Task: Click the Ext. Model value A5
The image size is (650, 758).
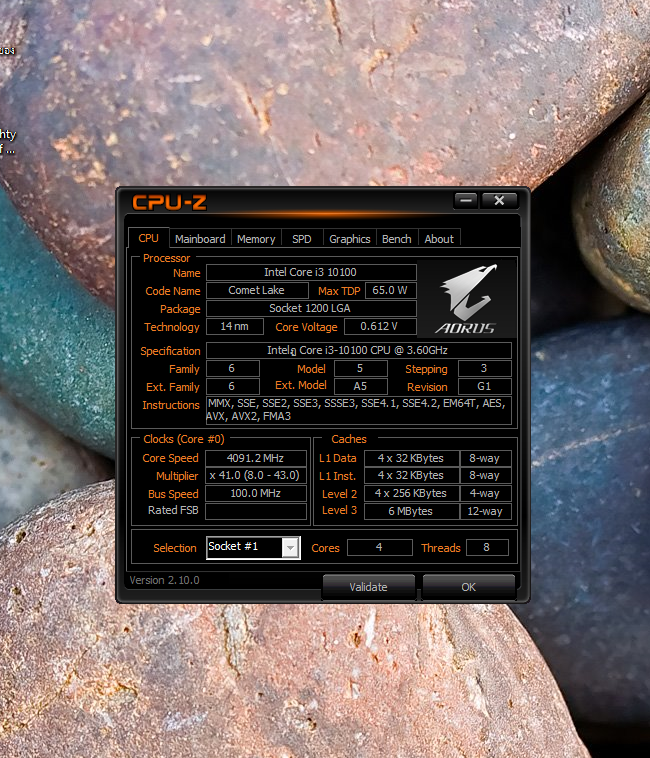Action: point(361,386)
